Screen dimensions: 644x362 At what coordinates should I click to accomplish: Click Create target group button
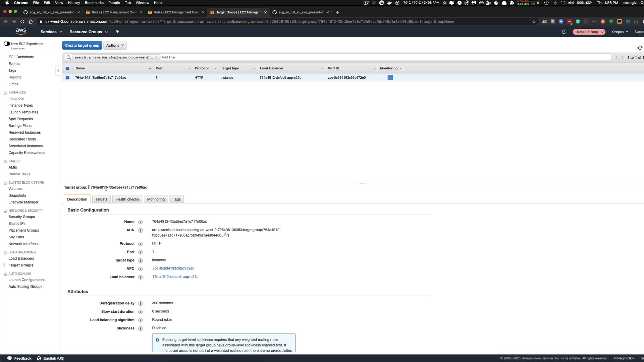[x=82, y=45]
